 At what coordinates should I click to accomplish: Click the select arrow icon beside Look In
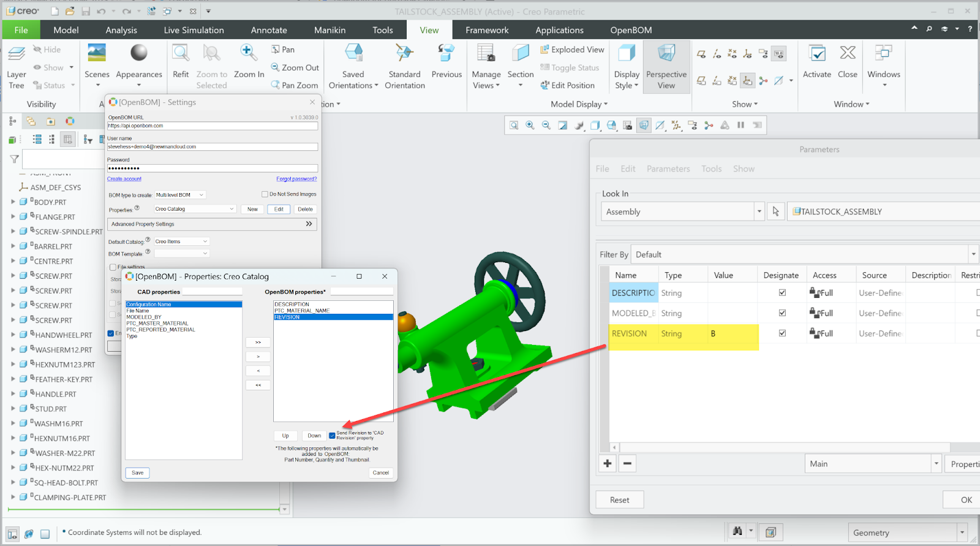(775, 211)
